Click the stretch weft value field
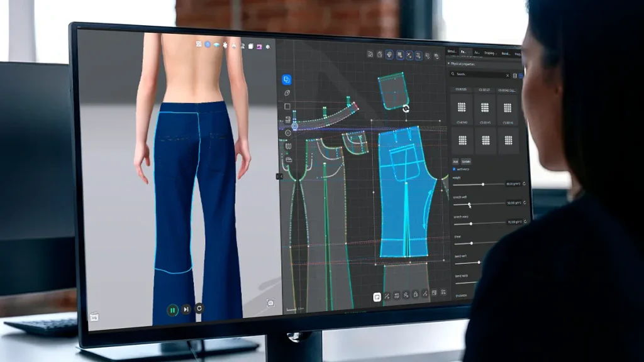Viewport: 644px width, 362px height. coord(514,203)
